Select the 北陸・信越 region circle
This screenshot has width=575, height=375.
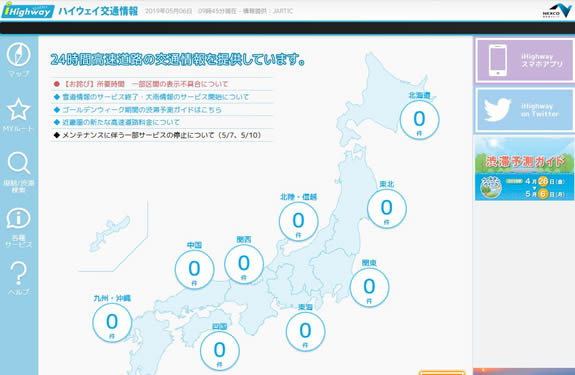[x=299, y=221]
